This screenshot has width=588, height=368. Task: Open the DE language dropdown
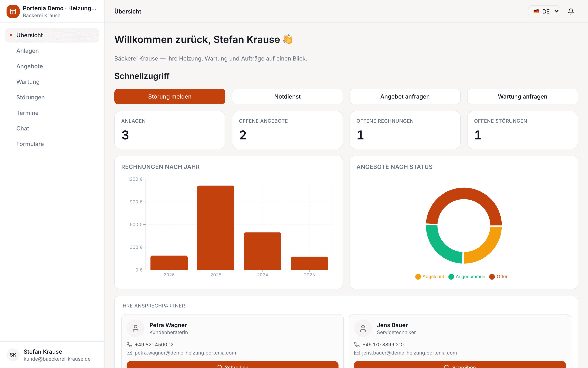click(x=544, y=11)
